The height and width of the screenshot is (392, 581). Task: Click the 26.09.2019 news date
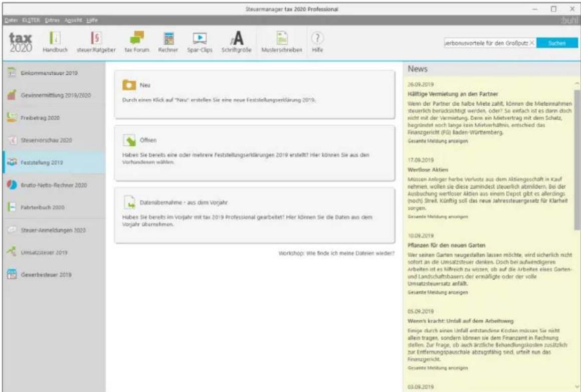pos(421,85)
